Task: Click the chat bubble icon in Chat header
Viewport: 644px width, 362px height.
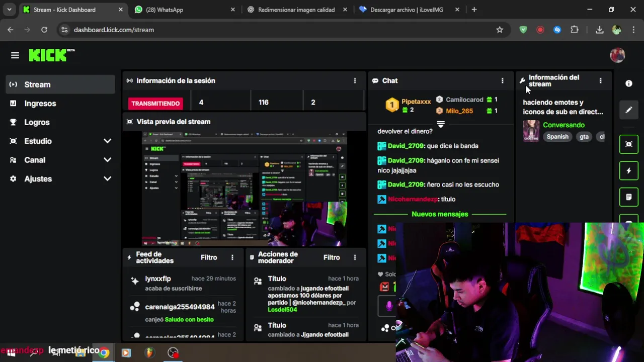Action: tap(375, 80)
